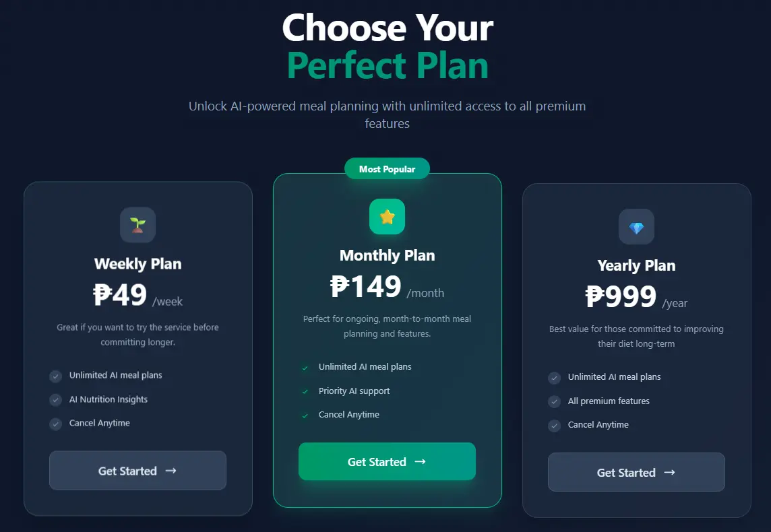Click the arrow icon inside Yearly Get Started
The width and height of the screenshot is (771, 532).
click(669, 473)
